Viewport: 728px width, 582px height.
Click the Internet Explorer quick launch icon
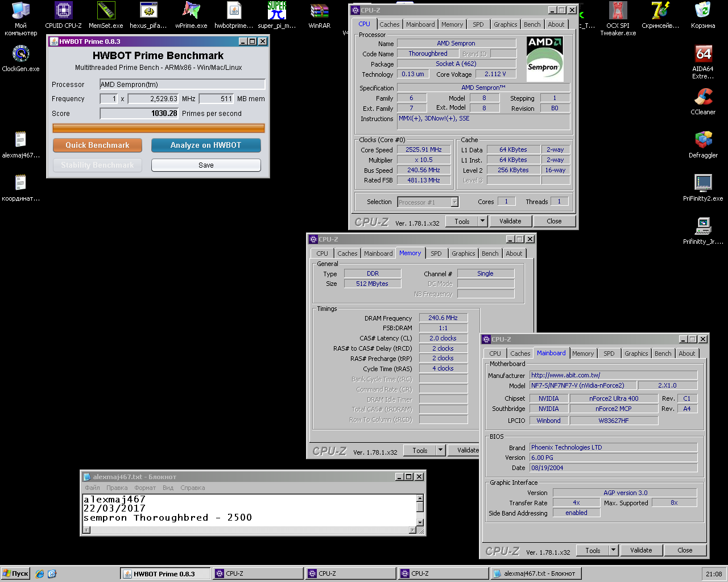click(39, 574)
